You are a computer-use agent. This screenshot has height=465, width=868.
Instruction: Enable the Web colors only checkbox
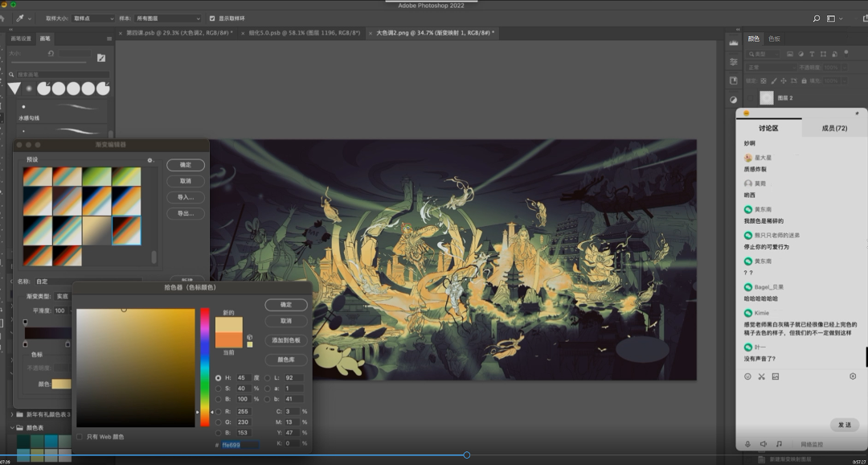pos(79,437)
